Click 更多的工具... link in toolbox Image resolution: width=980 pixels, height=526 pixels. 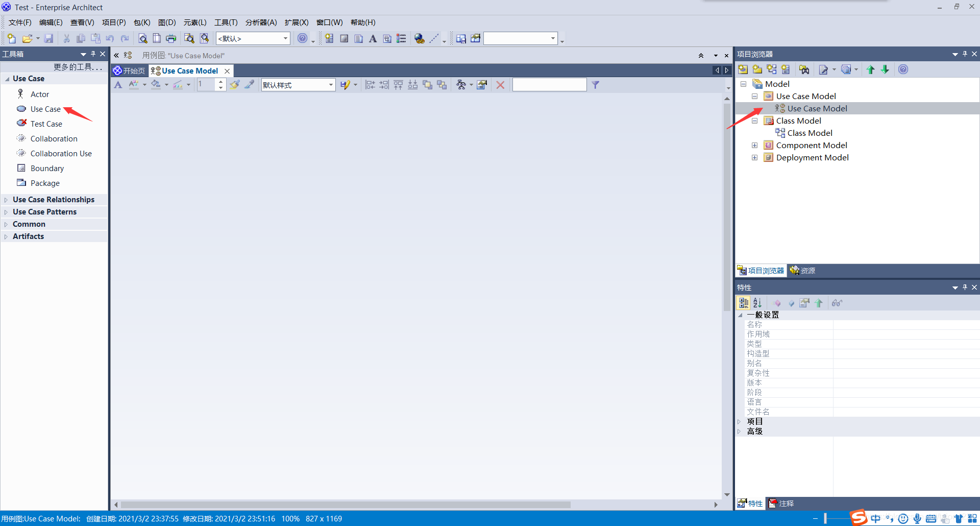click(x=78, y=67)
